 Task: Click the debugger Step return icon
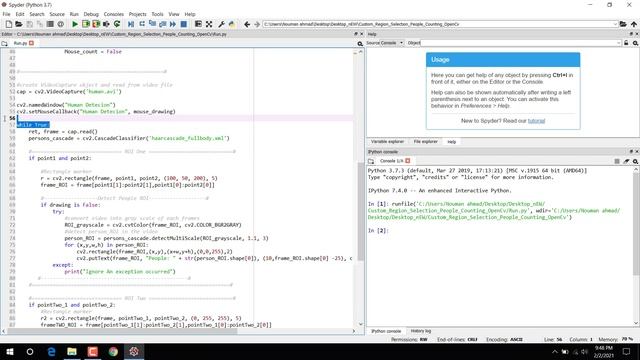click(x=162, y=24)
